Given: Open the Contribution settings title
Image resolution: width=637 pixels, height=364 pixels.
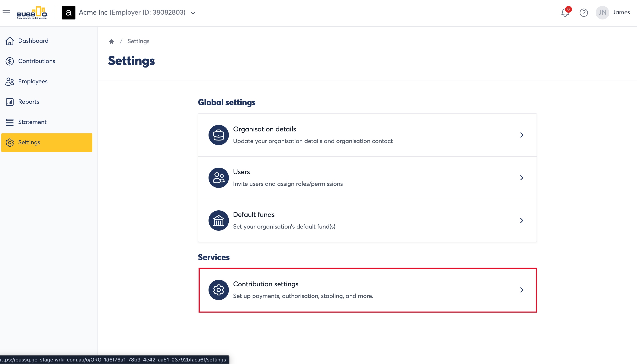Looking at the screenshot, I should pyautogui.click(x=266, y=284).
